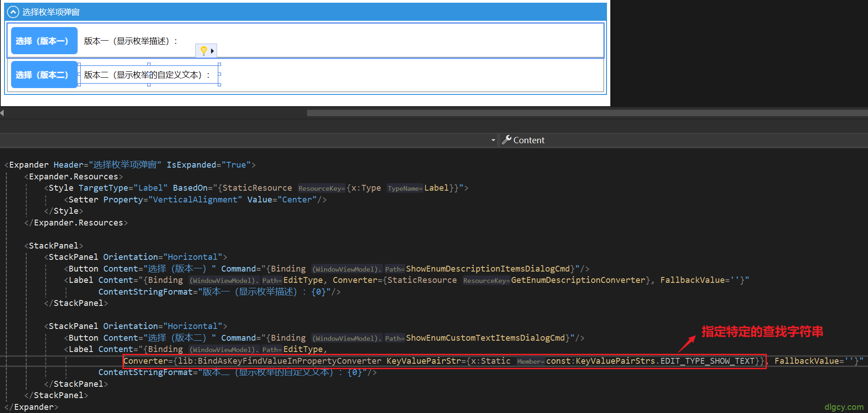Click ShowEnumDescriptionItemsDialogCmd in the code
Screen dimensions: 868x413
click(488, 269)
